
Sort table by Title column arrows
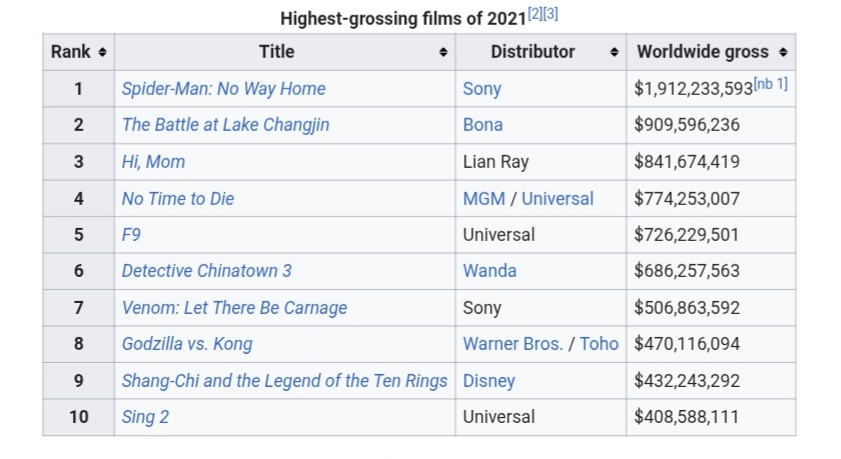point(443,52)
